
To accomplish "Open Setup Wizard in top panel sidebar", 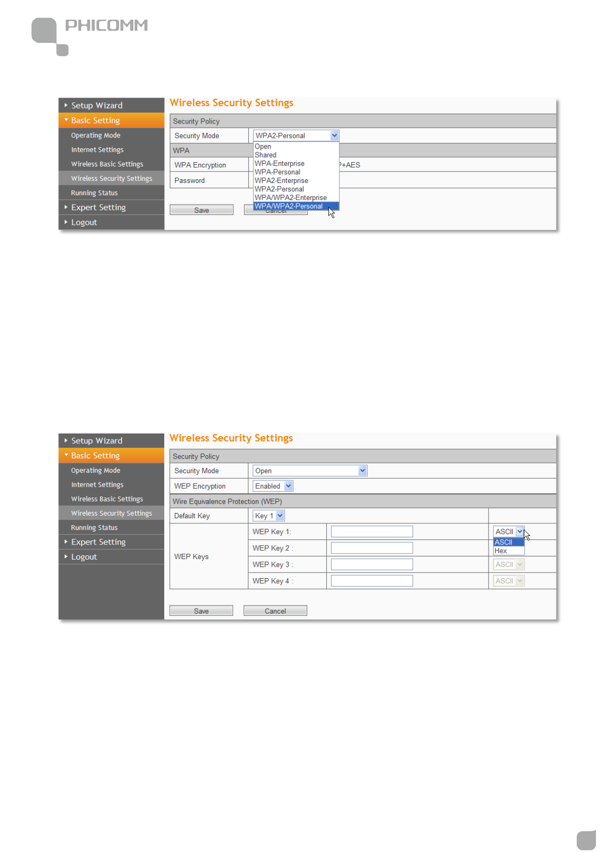I will pos(111,105).
